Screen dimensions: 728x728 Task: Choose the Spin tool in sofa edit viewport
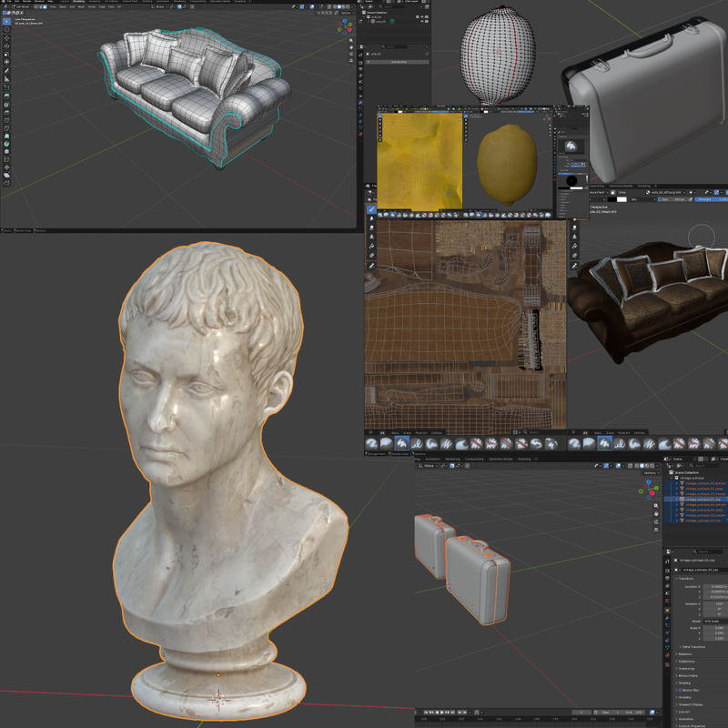point(6,144)
